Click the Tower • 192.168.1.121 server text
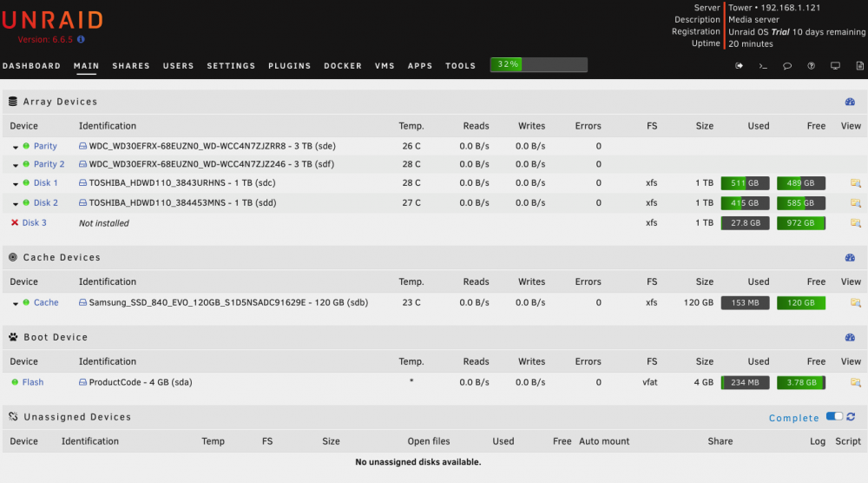This screenshot has width=868, height=483. tap(774, 8)
